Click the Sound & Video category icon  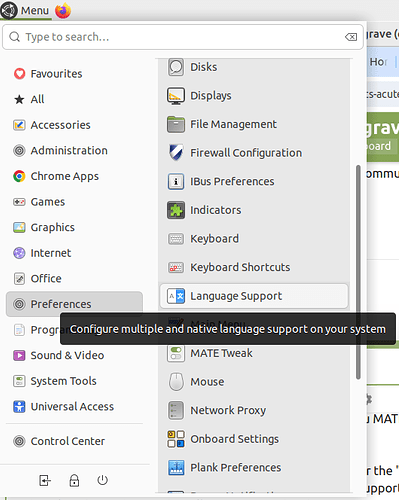click(x=19, y=355)
